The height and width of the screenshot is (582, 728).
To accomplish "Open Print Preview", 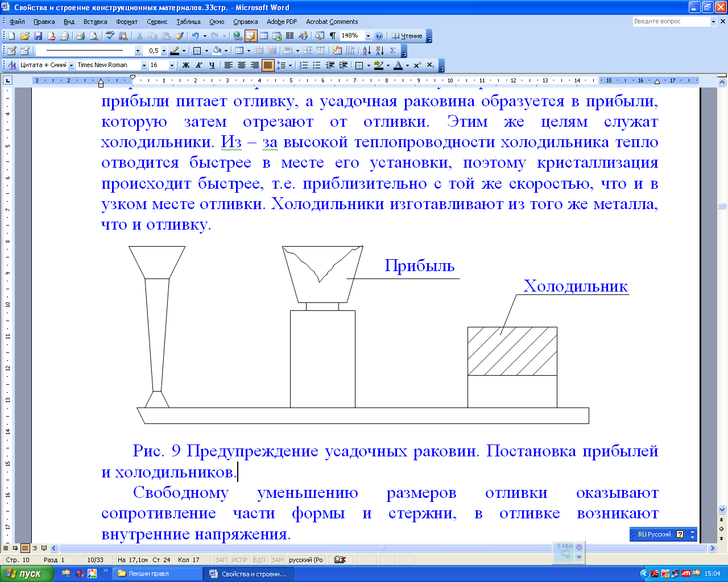I will [x=93, y=36].
